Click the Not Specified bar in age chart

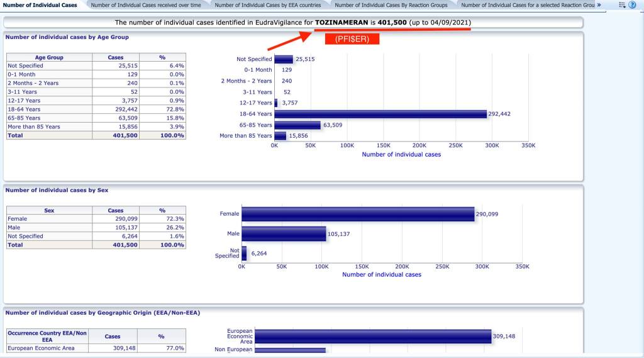click(284, 59)
